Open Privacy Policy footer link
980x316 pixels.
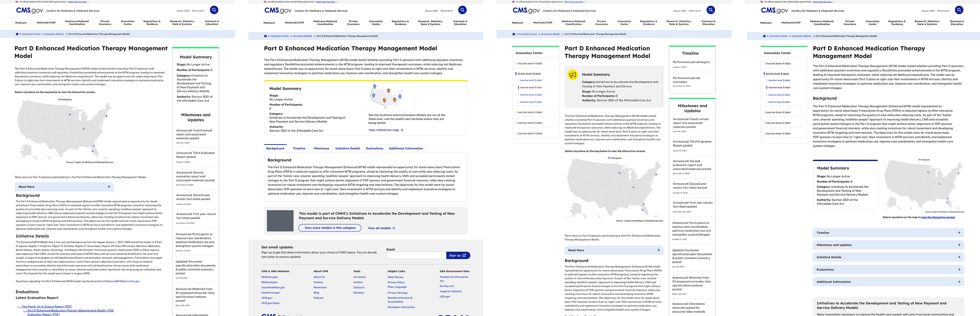[396, 282]
